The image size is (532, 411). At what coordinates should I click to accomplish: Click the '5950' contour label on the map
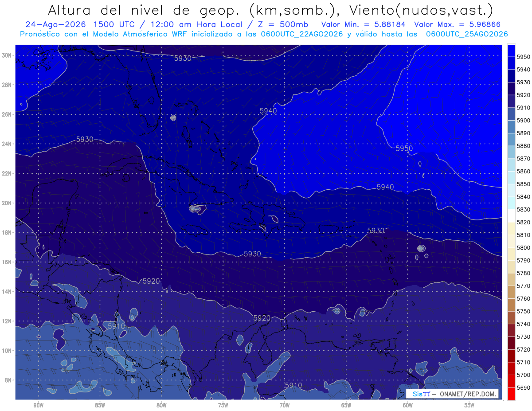(x=404, y=148)
